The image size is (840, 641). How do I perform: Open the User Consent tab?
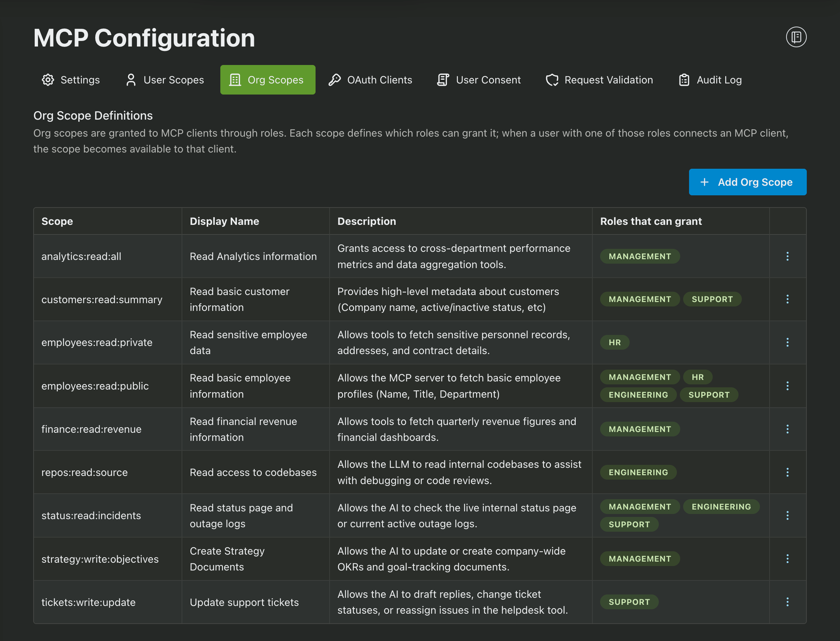coord(479,80)
